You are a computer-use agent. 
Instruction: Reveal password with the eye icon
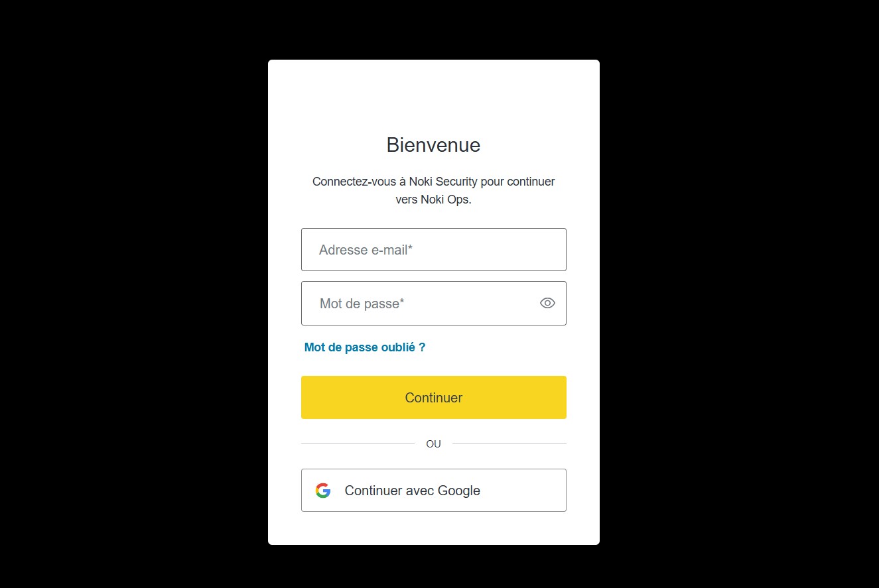[547, 303]
